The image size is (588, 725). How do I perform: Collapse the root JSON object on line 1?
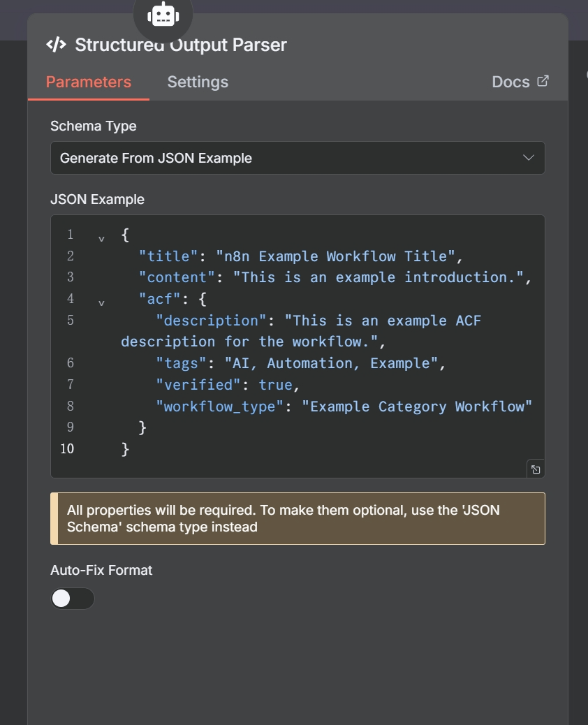point(101,238)
